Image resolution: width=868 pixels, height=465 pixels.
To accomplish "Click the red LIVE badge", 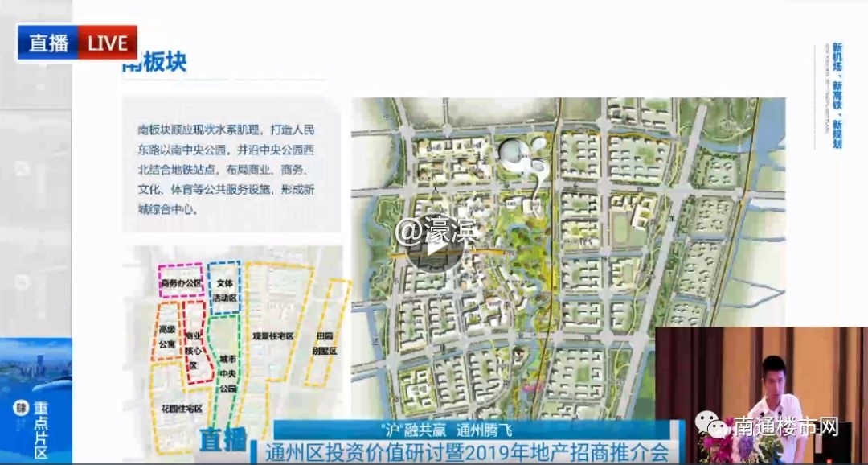I will [107, 43].
